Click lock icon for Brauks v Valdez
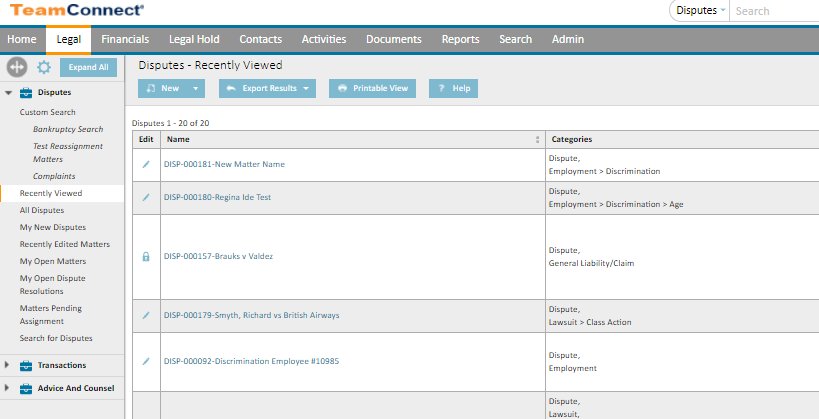This screenshot has height=419, width=819. point(146,257)
